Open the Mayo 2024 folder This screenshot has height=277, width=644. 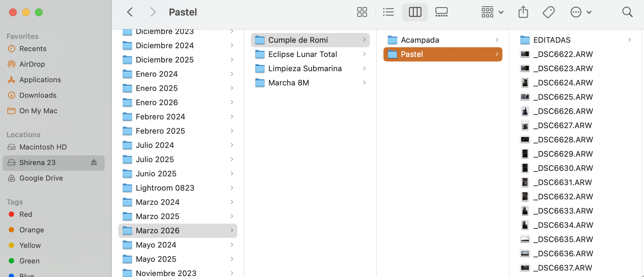(178, 245)
